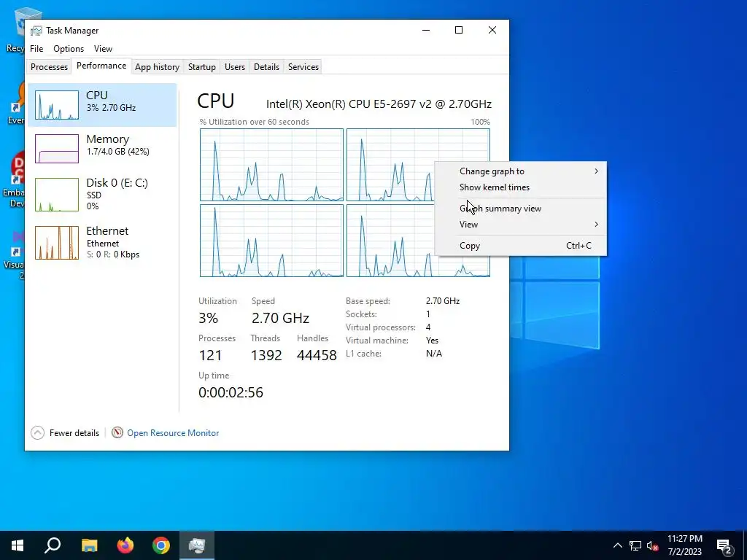The width and height of the screenshot is (747, 560).
Task: Click the Resource Monitor gauge icon
Action: tap(117, 432)
